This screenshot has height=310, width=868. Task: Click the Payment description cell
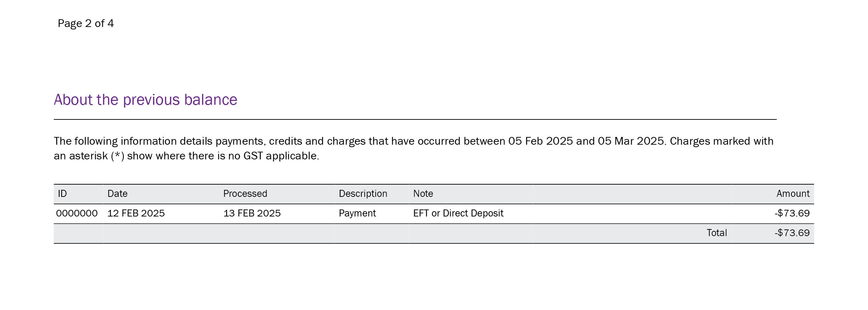[x=358, y=213]
